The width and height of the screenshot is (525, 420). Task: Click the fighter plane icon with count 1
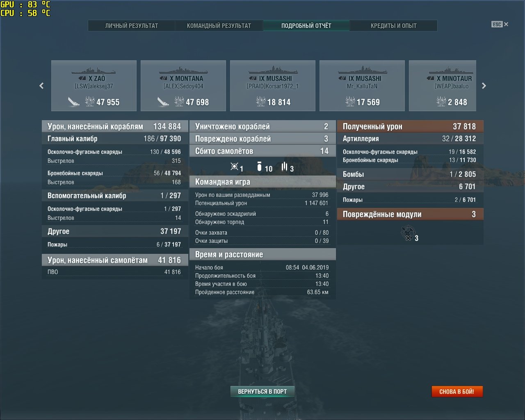coord(235,167)
